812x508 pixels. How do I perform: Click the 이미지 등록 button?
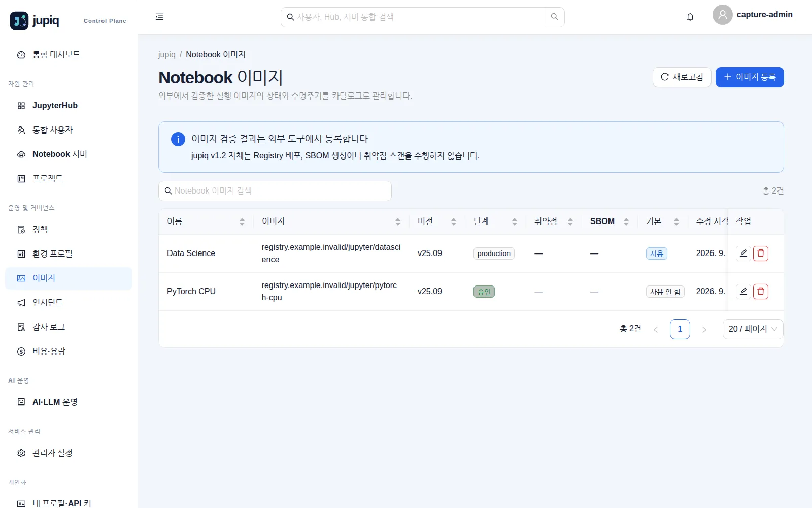click(750, 77)
